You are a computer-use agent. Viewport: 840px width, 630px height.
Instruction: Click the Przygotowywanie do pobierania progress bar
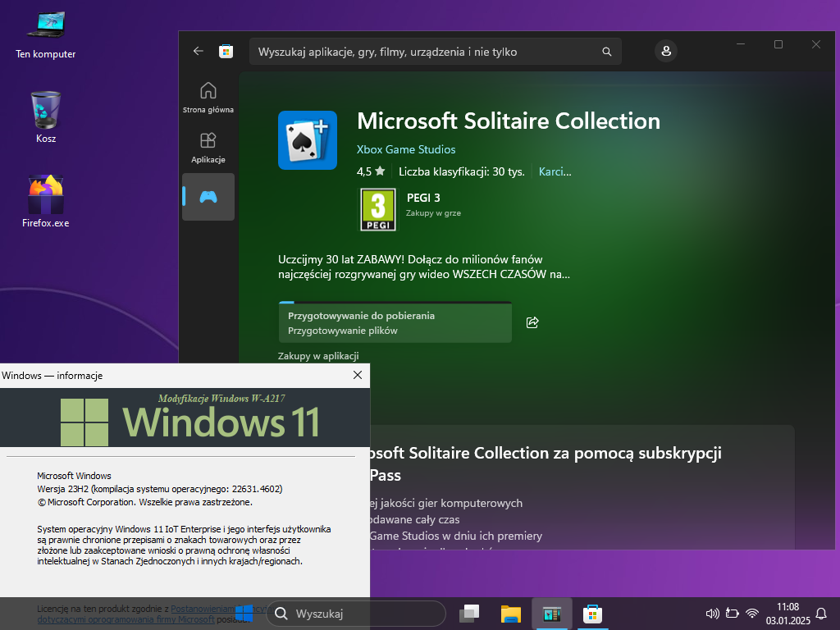(x=395, y=322)
